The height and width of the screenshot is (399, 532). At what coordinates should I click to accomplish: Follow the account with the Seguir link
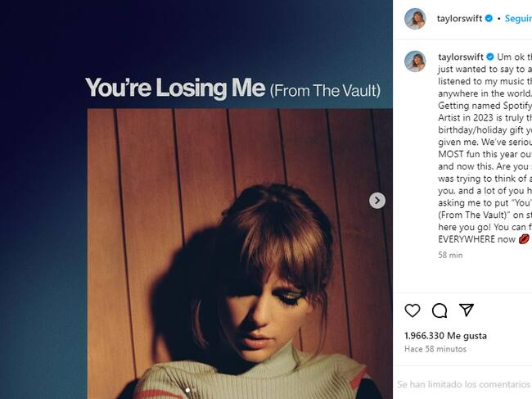(x=517, y=18)
